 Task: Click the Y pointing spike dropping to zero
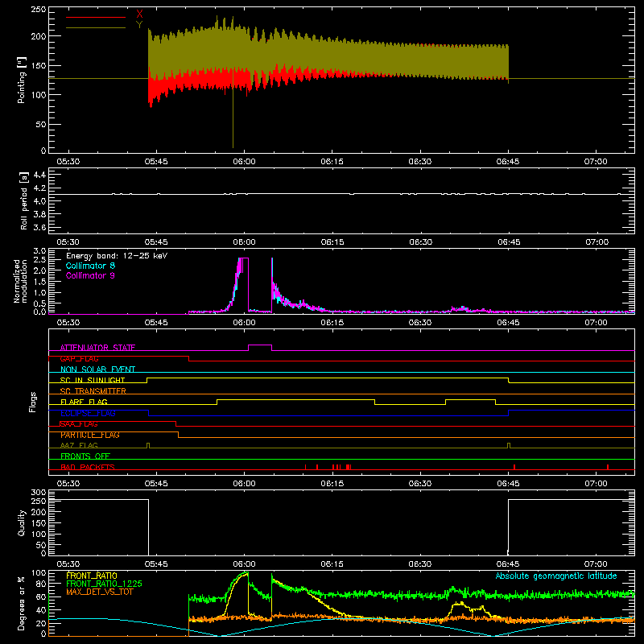click(x=233, y=108)
